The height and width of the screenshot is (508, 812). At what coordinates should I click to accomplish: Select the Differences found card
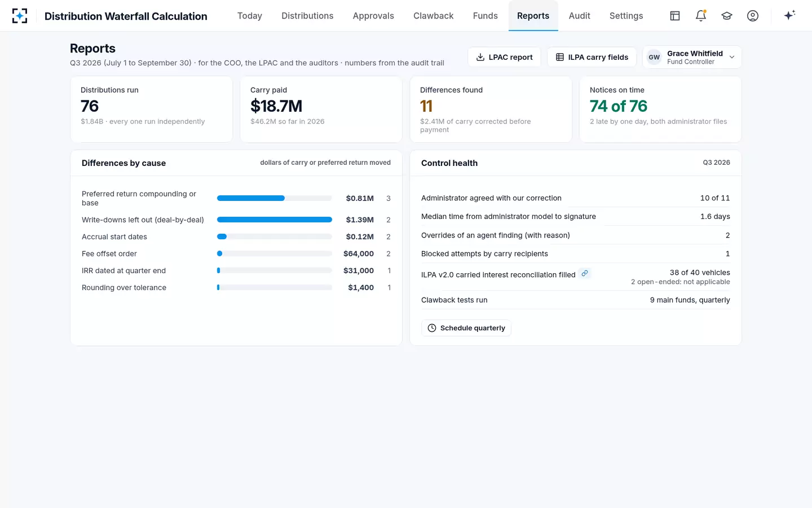491,110
